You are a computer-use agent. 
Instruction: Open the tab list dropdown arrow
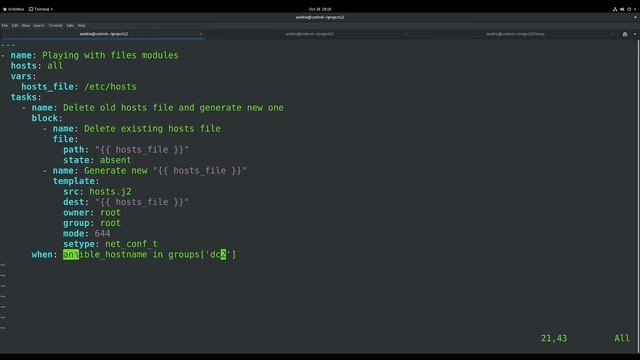635,34
